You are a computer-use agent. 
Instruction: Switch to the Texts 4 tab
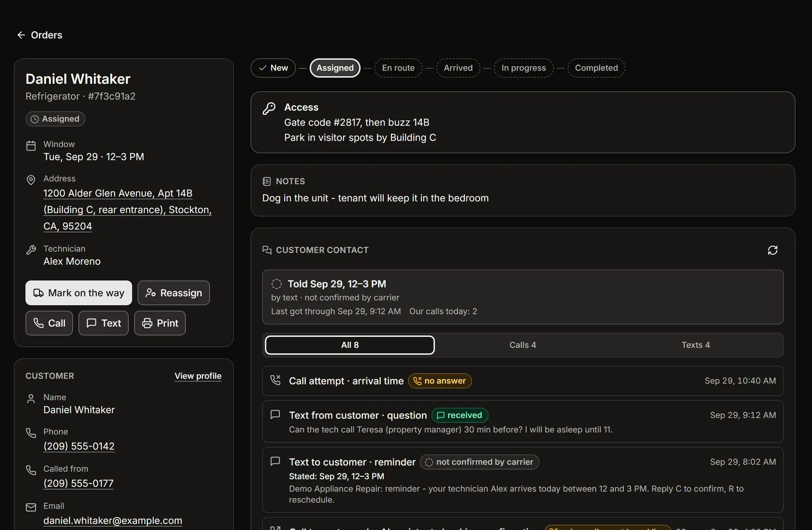(x=696, y=345)
